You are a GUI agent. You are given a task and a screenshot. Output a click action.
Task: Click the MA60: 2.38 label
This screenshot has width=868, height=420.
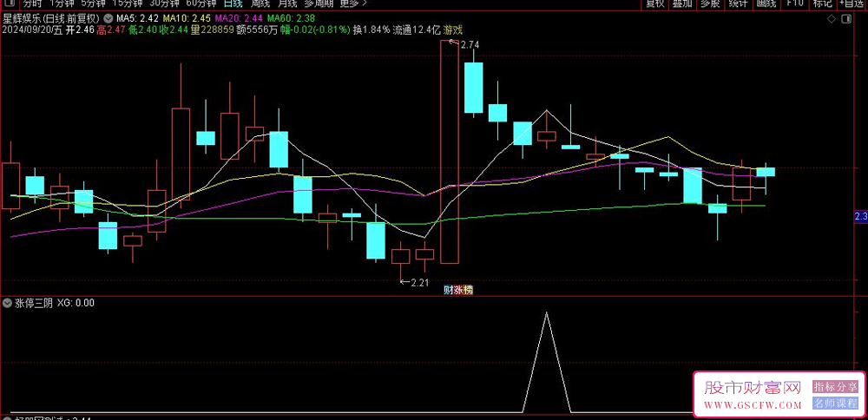pyautogui.click(x=290, y=17)
